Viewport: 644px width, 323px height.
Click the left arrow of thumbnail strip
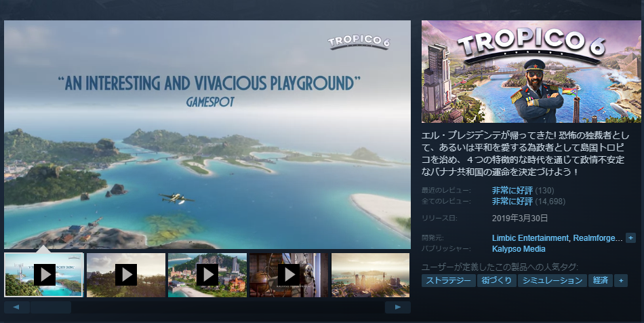16,307
